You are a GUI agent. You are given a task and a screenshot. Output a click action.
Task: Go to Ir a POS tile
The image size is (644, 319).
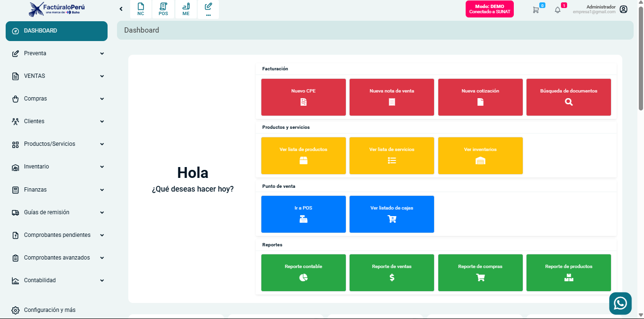303,214
